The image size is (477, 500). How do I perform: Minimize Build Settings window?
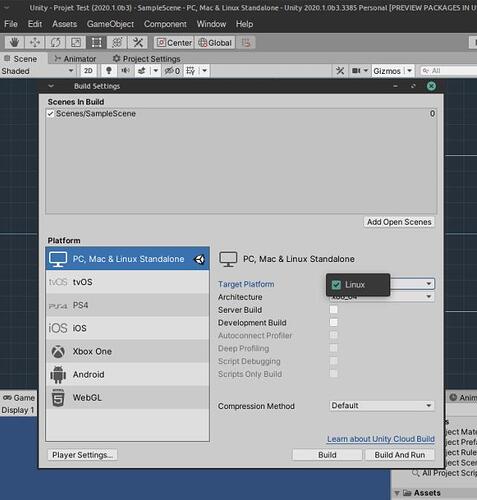point(395,86)
